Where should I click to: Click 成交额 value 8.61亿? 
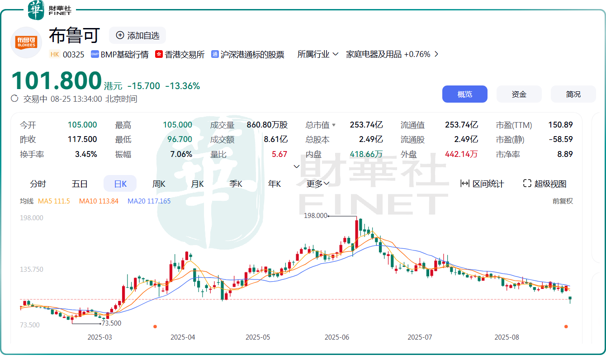[276, 140]
